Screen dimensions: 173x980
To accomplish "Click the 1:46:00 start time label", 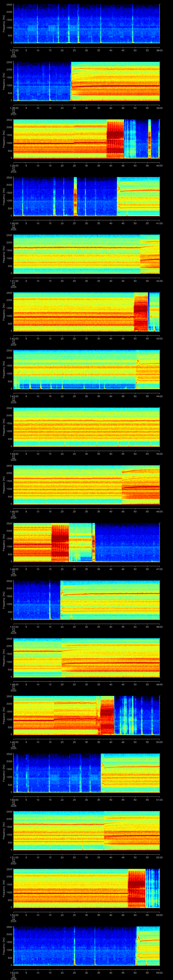I will [14, 569].
